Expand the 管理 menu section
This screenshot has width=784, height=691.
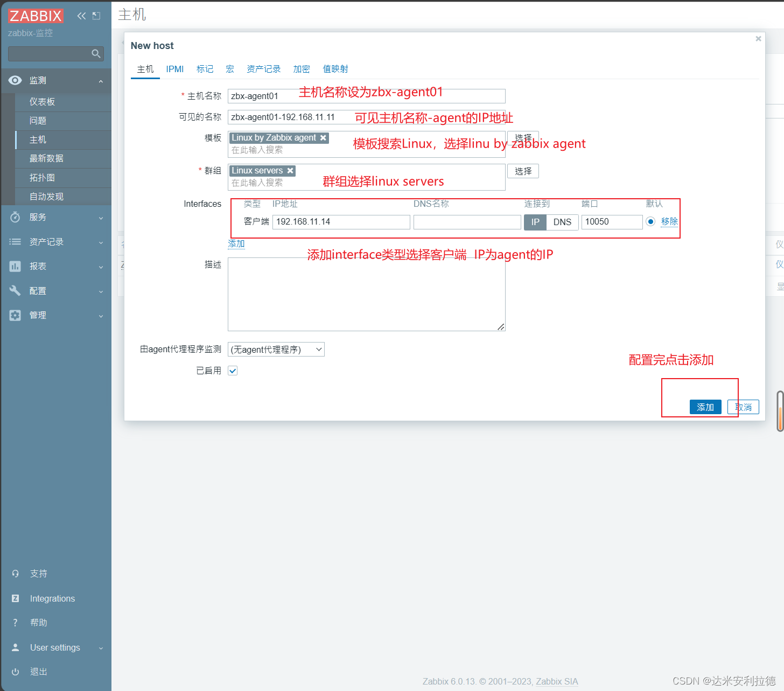(x=101, y=316)
